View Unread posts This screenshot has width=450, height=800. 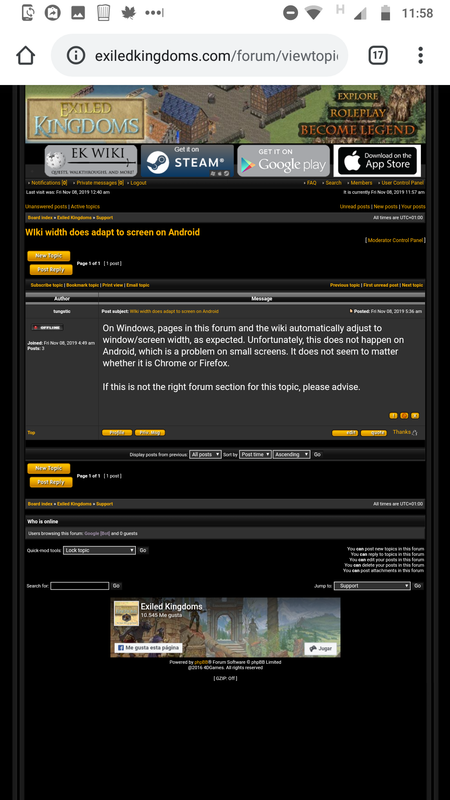click(x=355, y=207)
